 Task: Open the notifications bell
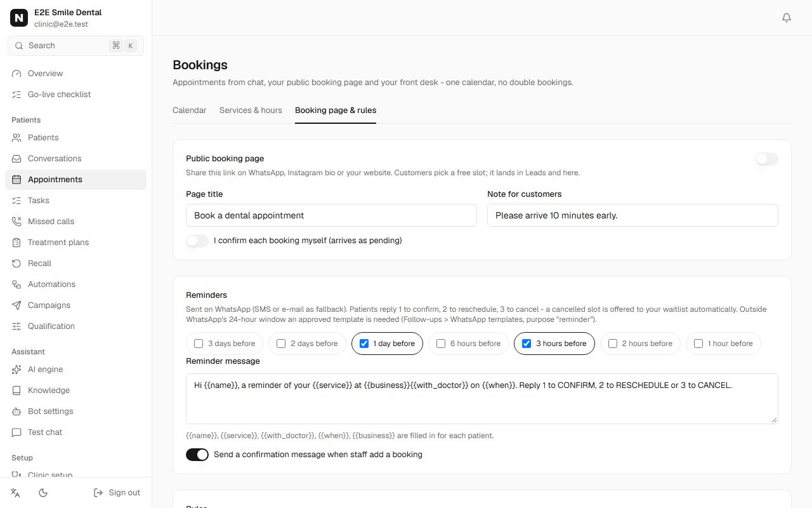point(787,18)
